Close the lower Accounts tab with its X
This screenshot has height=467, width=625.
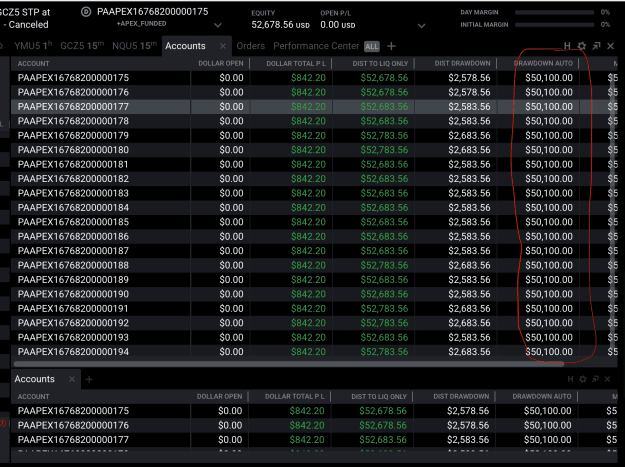coord(72,379)
